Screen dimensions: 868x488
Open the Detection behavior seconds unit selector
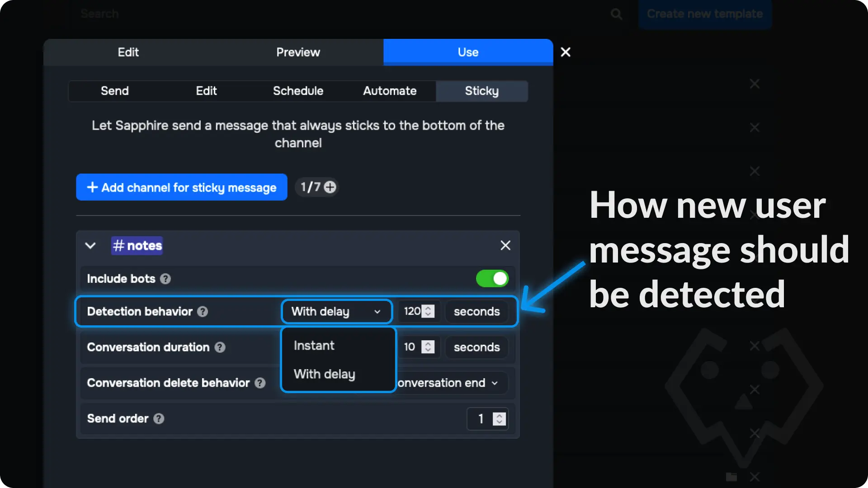[x=476, y=311]
